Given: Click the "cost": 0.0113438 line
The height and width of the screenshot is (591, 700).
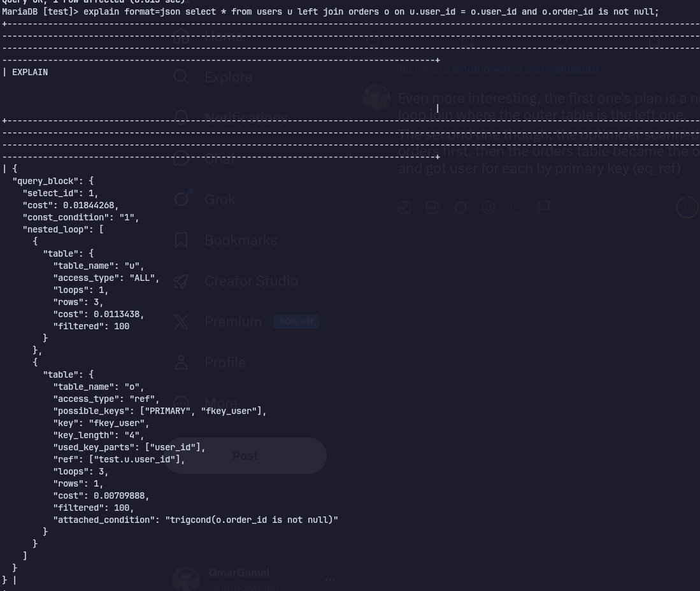Looking at the screenshot, I should tap(99, 314).
